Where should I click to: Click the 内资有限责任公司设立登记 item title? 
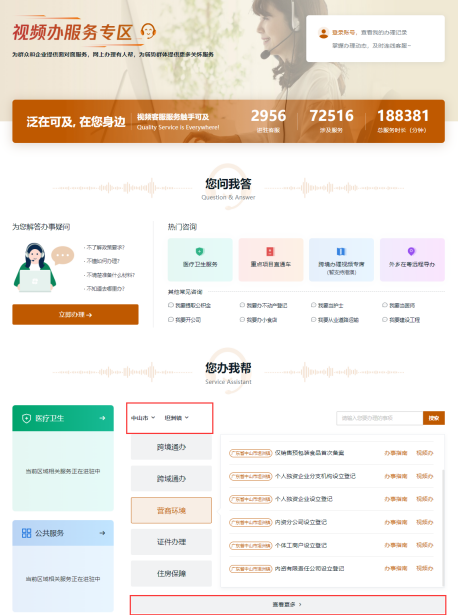(x=309, y=569)
